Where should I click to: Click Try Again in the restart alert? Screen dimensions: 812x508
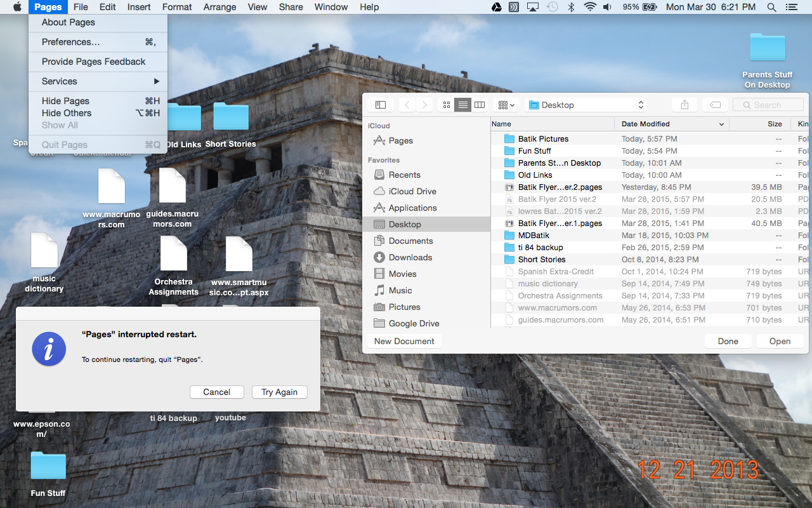(x=280, y=392)
